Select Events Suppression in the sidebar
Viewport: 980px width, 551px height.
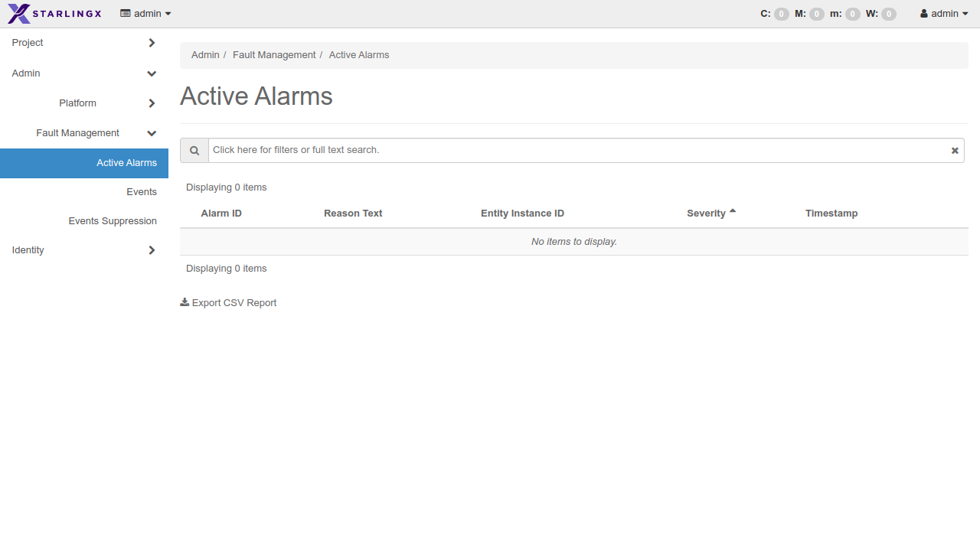[x=113, y=220]
